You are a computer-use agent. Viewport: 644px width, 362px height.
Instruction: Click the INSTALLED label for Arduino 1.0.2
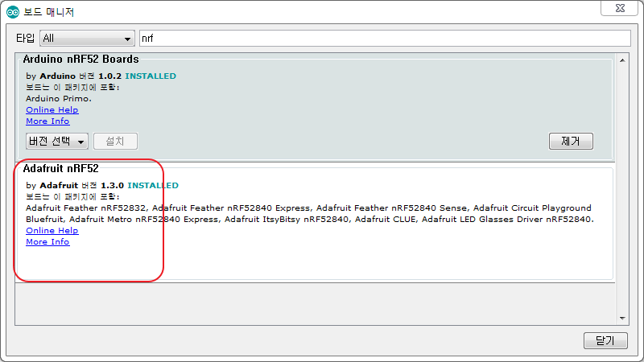click(151, 76)
